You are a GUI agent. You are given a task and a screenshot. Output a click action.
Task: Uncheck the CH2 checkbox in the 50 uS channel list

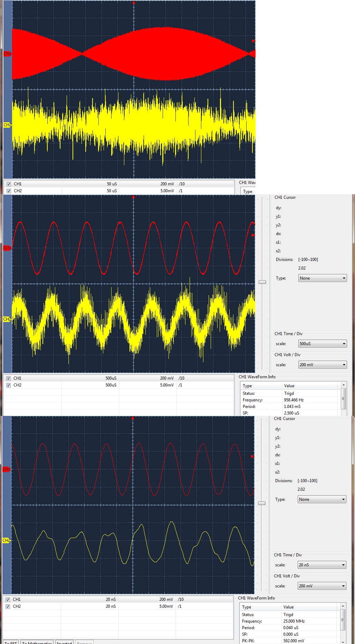pyautogui.click(x=9, y=191)
